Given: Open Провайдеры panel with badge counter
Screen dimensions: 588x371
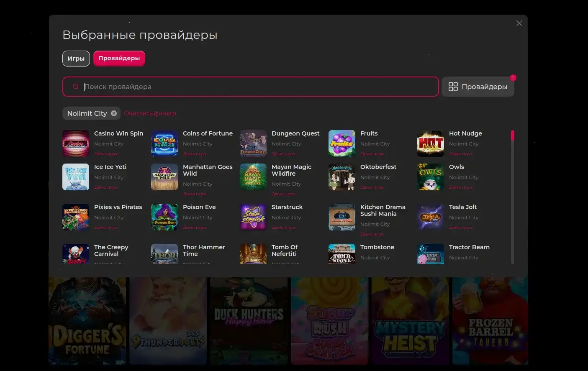Looking at the screenshot, I should coord(478,86).
